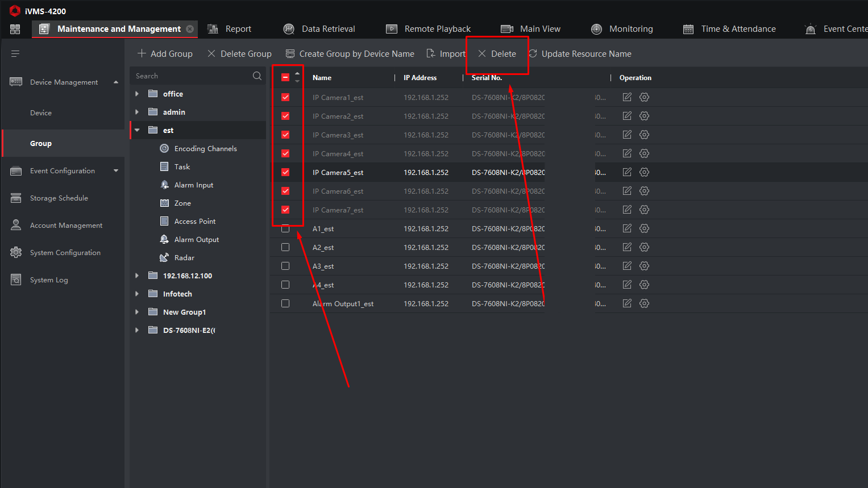Expand the Event Configuration sidebar section
This screenshot has width=868, height=488.
tap(116, 170)
